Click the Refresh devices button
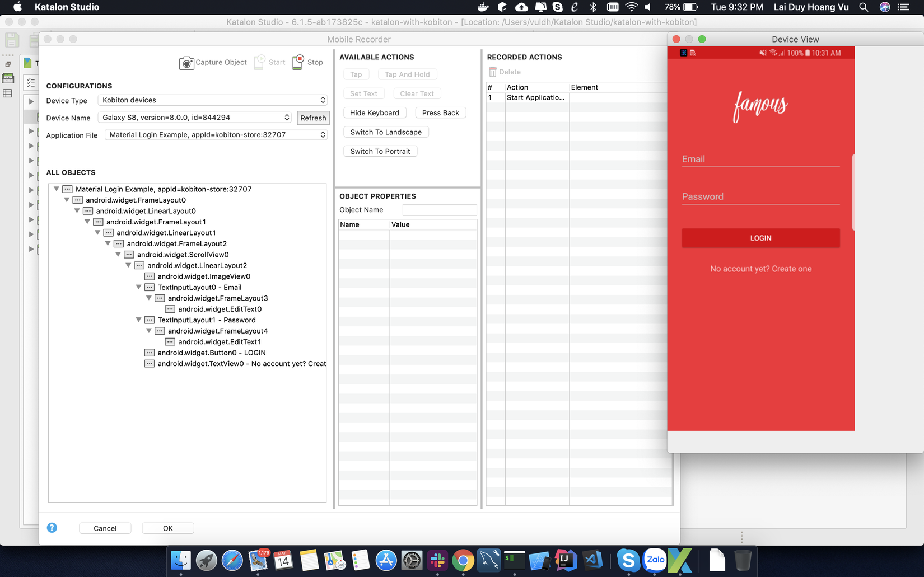Screen dimensions: 924x577 coord(313,118)
